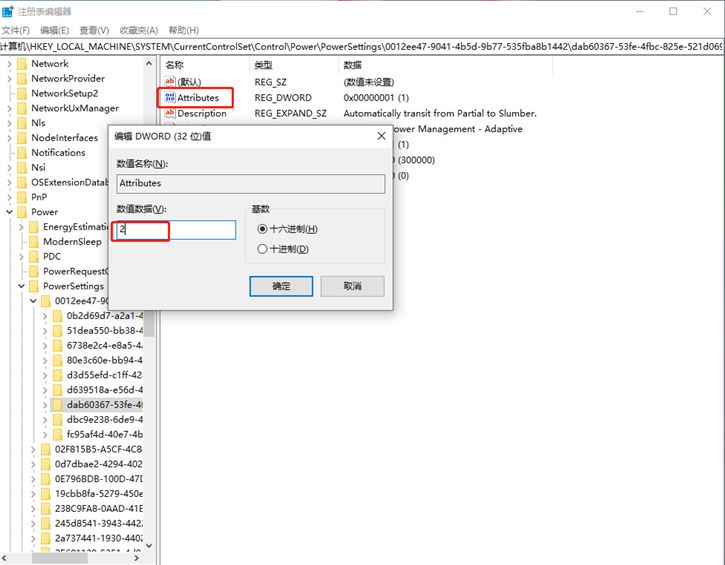Viewport: 725px width, 565px height.
Task: Click the Attributes DWORD value icon
Action: [x=169, y=98]
